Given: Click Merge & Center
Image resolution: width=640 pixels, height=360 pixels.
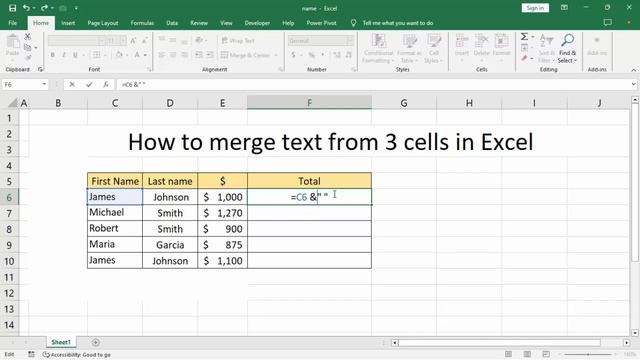Looking at the screenshot, I should pyautogui.click(x=246, y=55).
